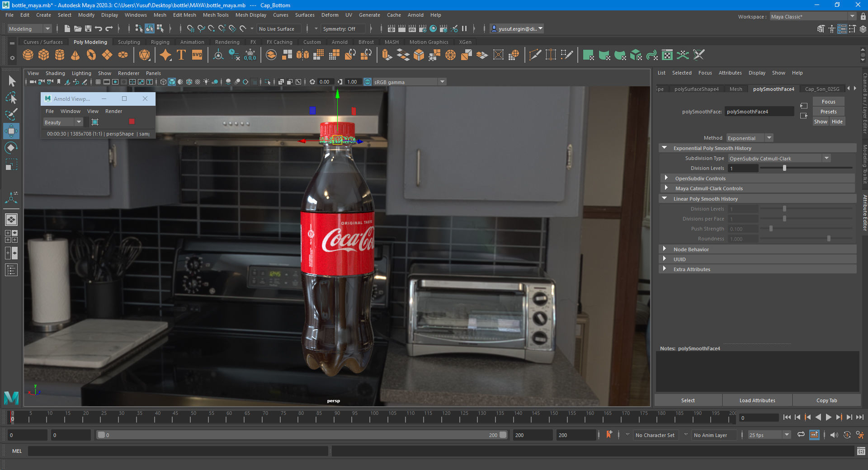Create a polygon plane from the shelf

click(107, 55)
